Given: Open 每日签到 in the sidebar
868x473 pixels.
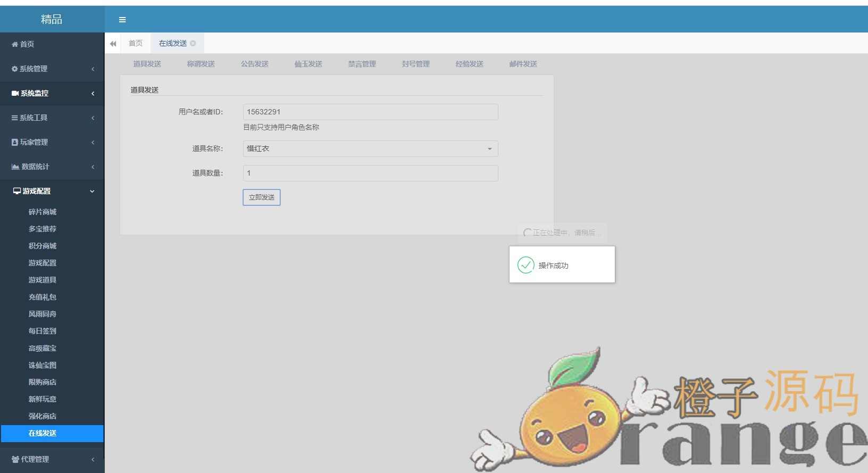Looking at the screenshot, I should point(43,331).
